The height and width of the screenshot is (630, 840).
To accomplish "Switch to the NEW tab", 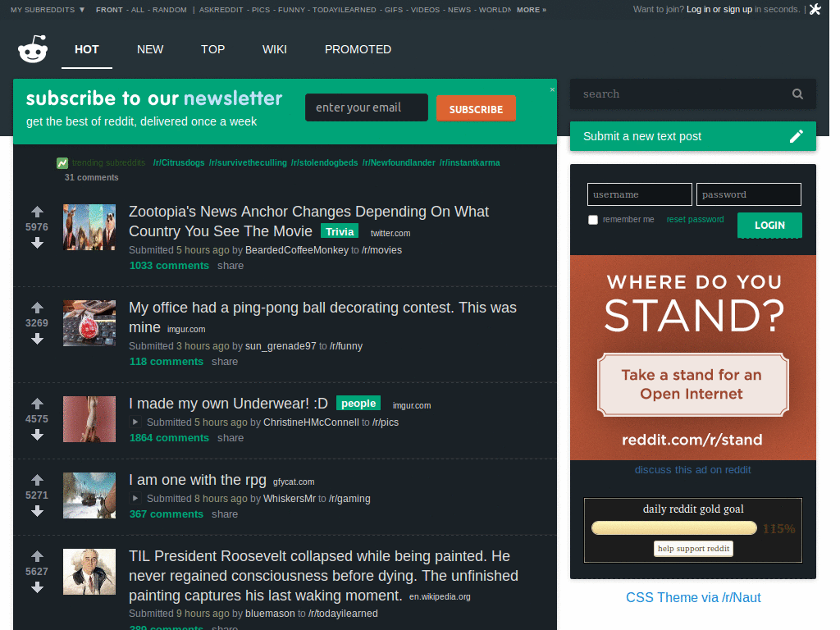I will 150,49.
